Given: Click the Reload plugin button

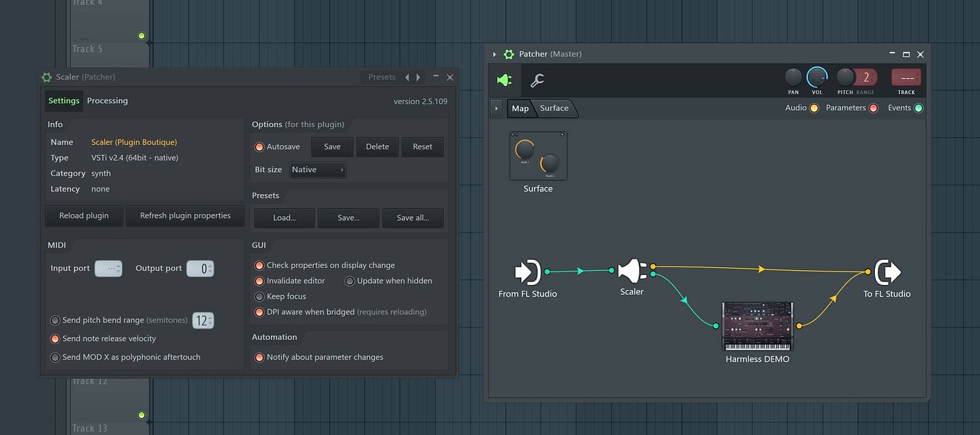Looking at the screenshot, I should 84,216.
